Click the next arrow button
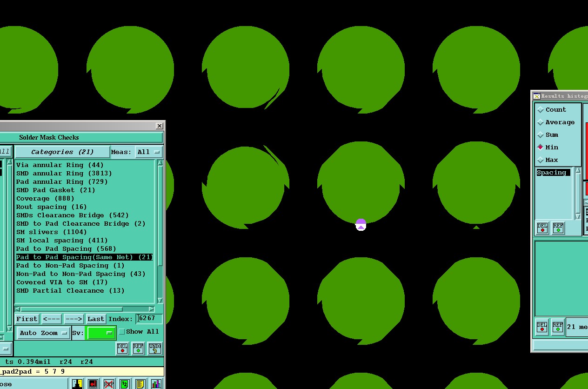Screen dimensions: 588x389 (73, 319)
